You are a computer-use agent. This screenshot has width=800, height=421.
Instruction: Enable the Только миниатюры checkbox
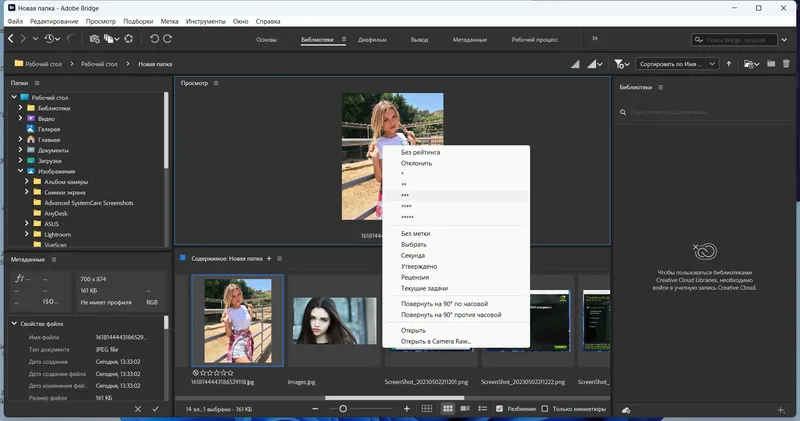point(545,409)
